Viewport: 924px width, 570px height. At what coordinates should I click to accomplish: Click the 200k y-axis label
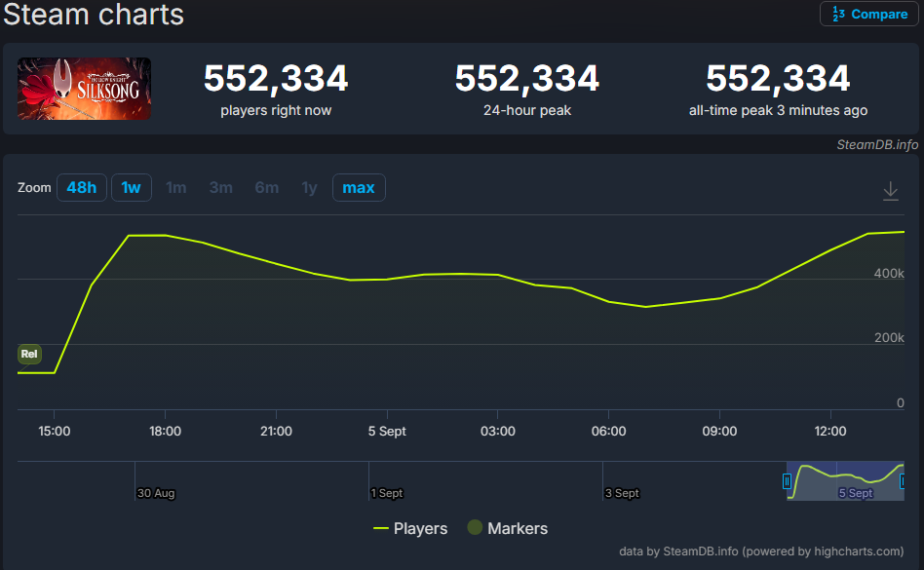(889, 337)
